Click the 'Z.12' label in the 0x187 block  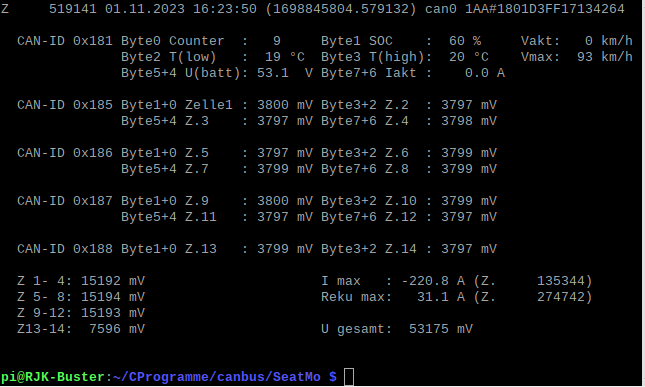tap(401, 217)
